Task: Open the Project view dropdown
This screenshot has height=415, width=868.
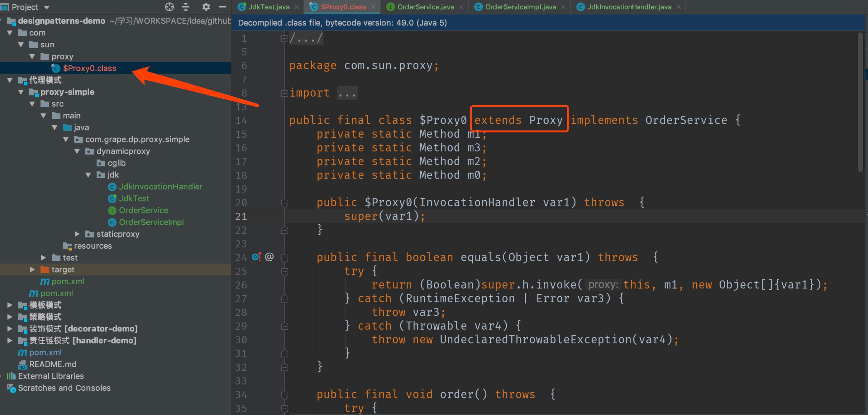Action: [x=47, y=7]
